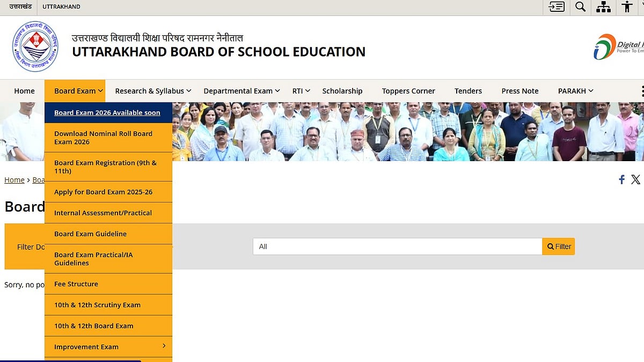644x362 pixels.
Task: Expand the Departmental Exam menu
Action: click(x=241, y=91)
